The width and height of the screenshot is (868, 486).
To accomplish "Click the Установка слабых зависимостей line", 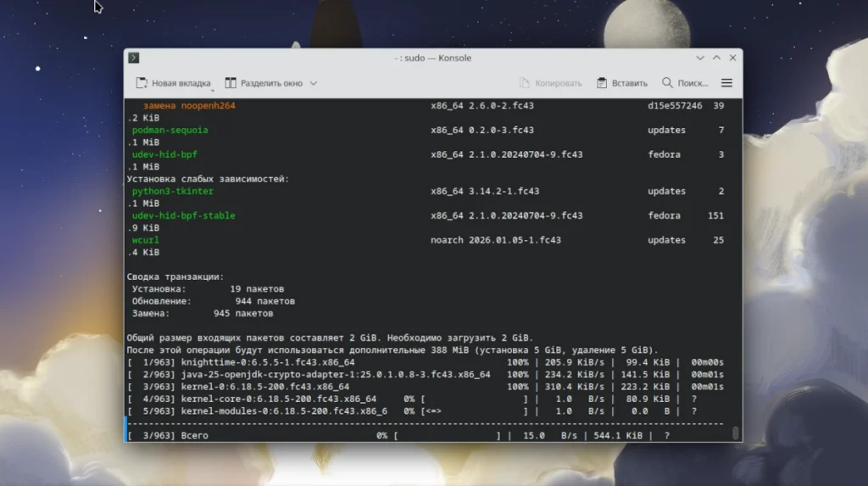I will pos(208,179).
